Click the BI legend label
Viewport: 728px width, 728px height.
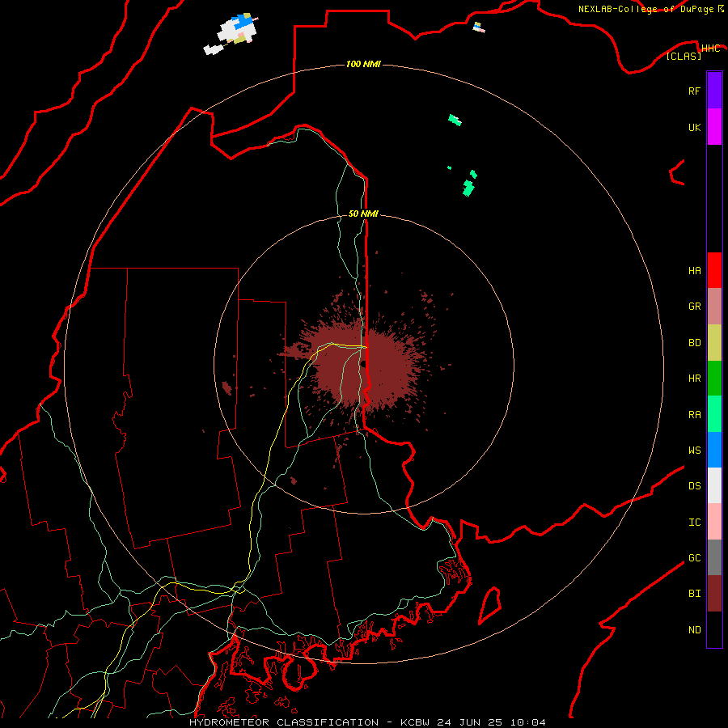(x=694, y=594)
